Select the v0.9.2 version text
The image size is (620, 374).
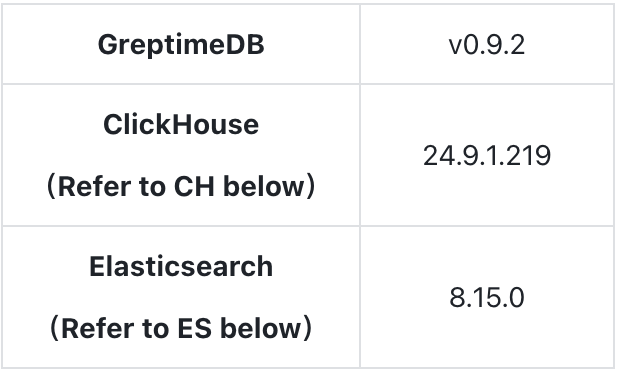487,45
